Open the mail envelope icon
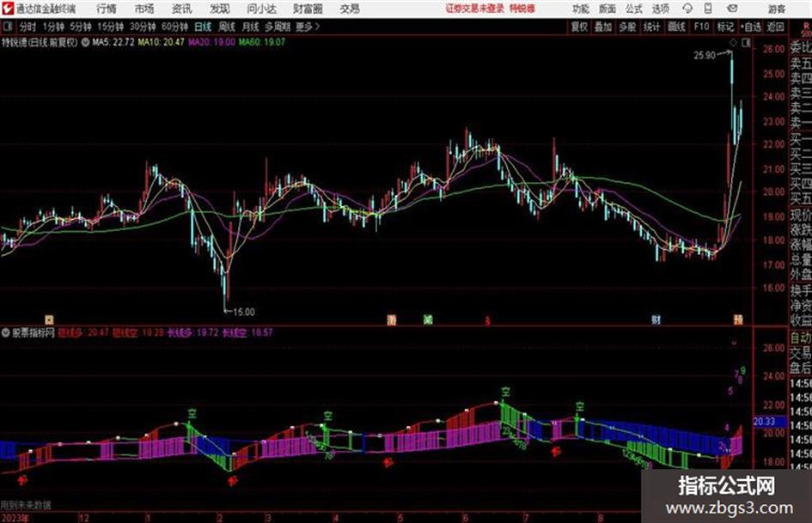The width and height of the screenshot is (812, 523). 732,9
